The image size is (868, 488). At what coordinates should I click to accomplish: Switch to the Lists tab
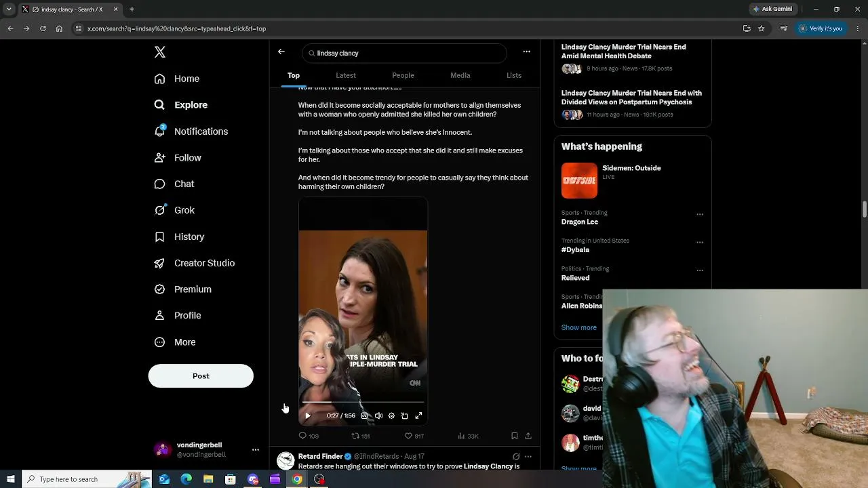[514, 75]
